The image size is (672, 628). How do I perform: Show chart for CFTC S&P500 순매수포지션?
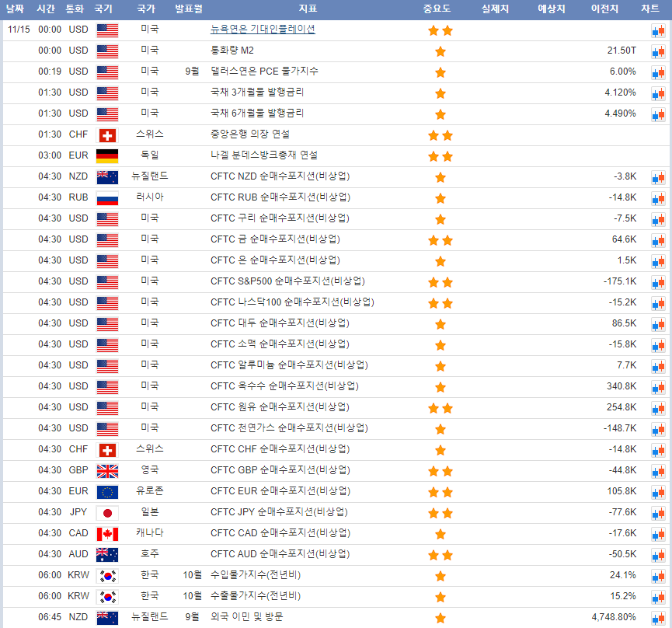(x=658, y=282)
